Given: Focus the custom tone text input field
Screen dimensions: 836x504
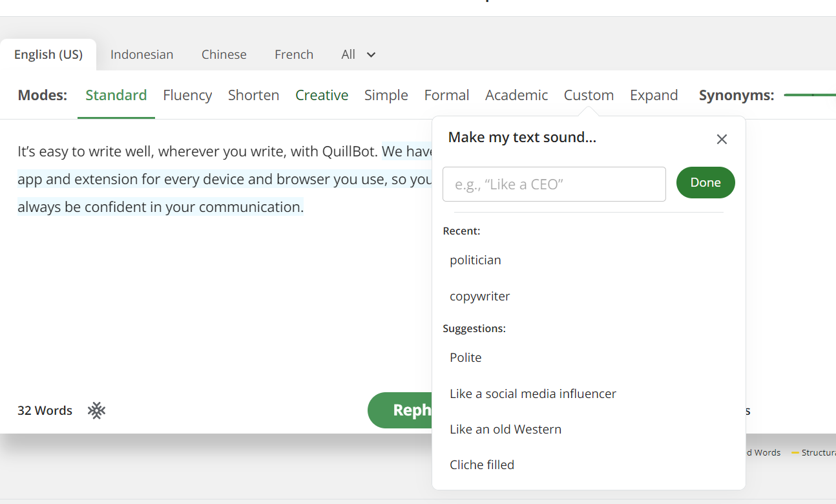Looking at the screenshot, I should coord(554,184).
